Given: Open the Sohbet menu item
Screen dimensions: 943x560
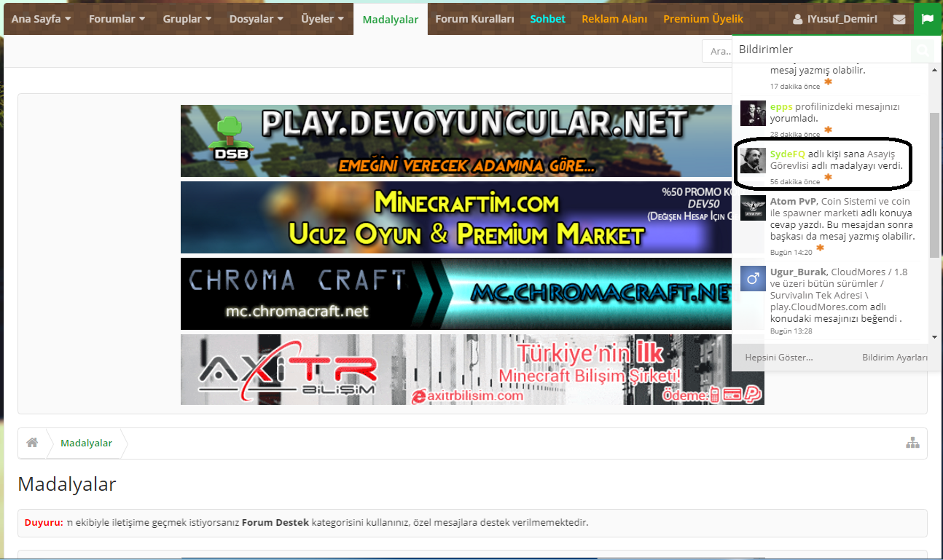Looking at the screenshot, I should coord(548,19).
